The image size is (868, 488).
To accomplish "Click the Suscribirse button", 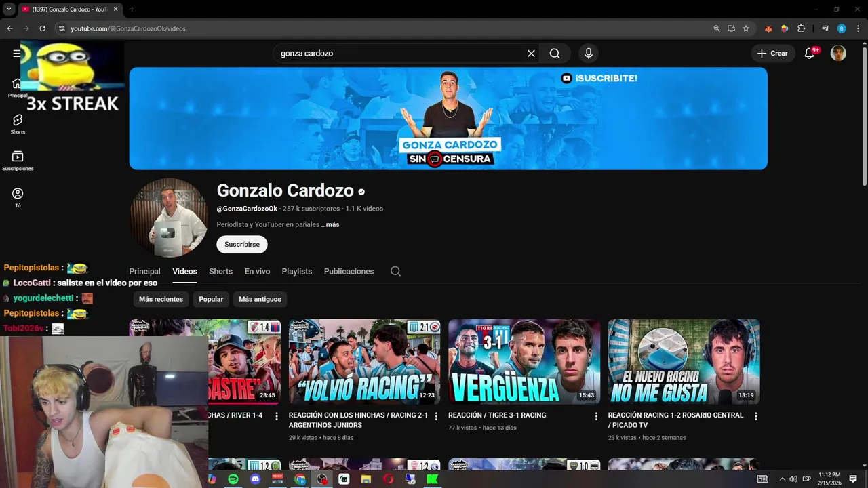I will pos(242,244).
